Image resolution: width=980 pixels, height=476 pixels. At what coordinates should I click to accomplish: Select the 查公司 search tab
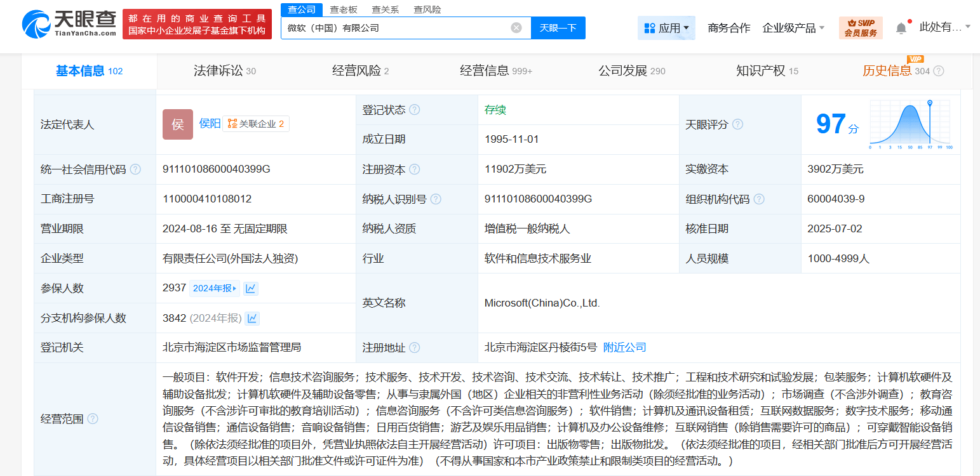click(302, 10)
